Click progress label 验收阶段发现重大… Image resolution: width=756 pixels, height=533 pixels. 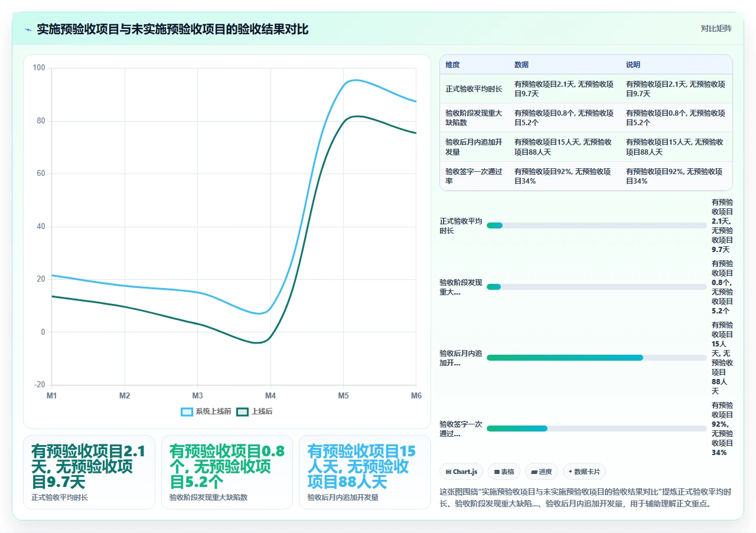click(461, 287)
